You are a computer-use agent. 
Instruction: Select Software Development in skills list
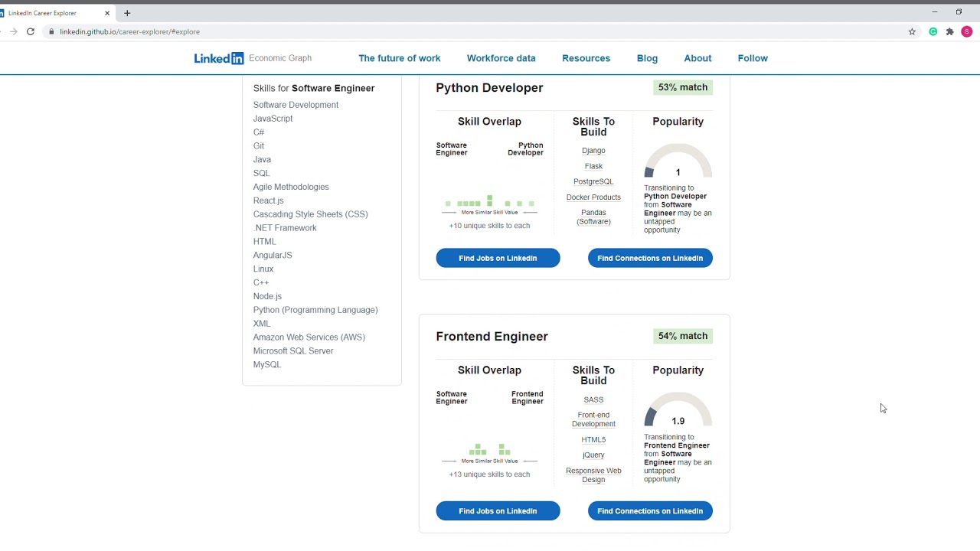(296, 105)
